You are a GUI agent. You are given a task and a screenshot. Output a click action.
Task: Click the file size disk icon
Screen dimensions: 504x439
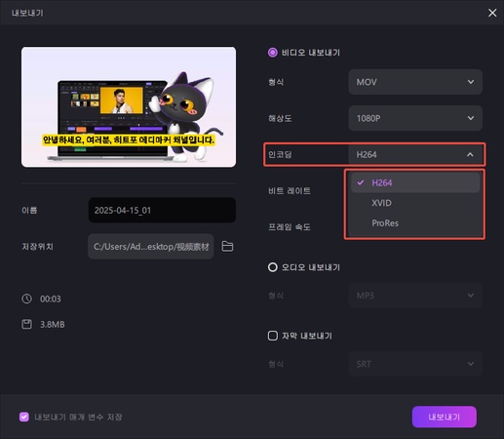pyautogui.click(x=26, y=324)
